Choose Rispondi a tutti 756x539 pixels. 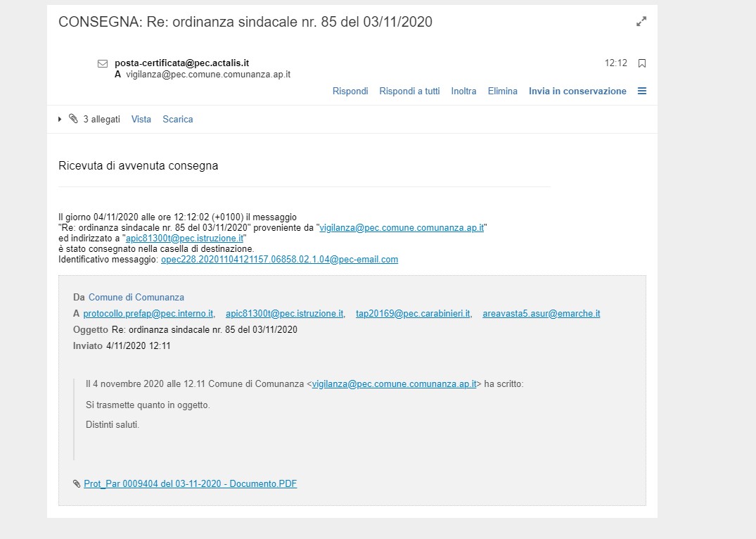(x=409, y=91)
